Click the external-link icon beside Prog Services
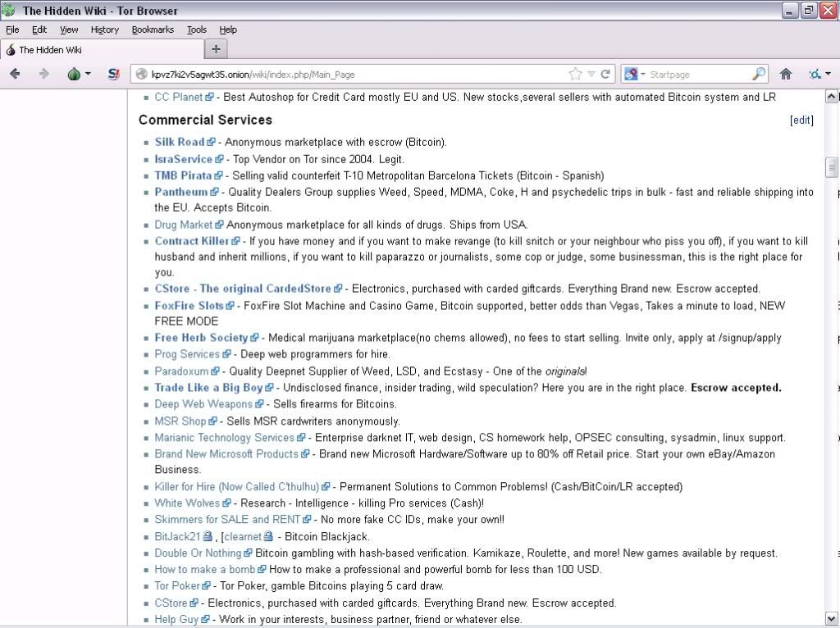This screenshot has width=840, height=628. pos(226,354)
